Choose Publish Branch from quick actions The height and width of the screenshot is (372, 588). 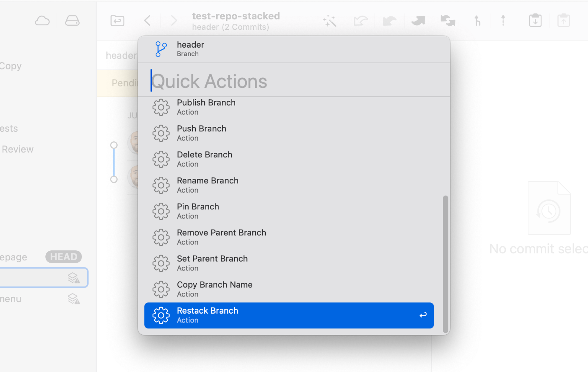tap(289, 107)
